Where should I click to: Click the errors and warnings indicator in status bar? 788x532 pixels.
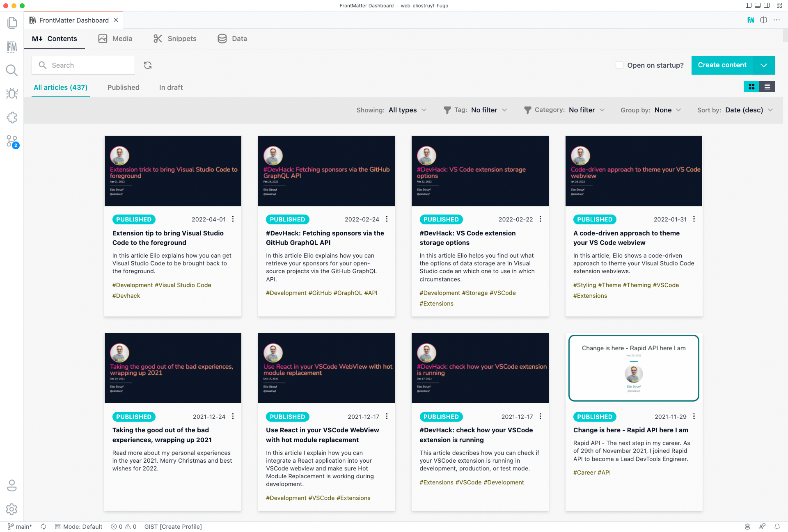pos(123,526)
